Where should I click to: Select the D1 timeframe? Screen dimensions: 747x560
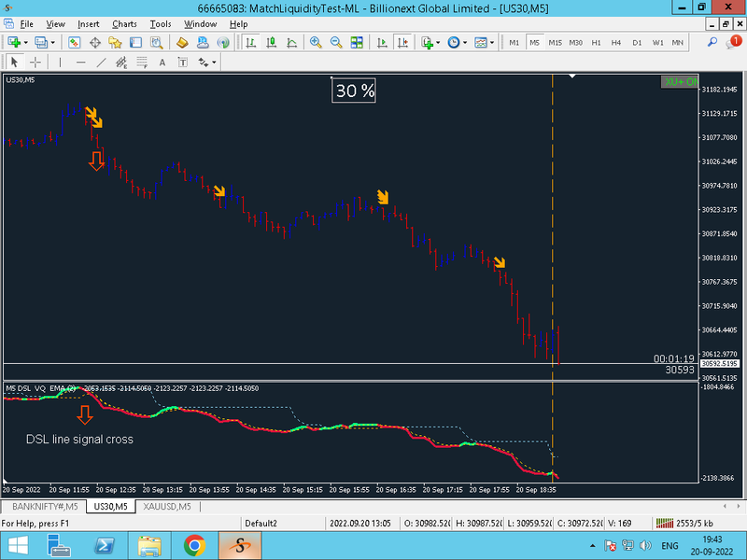(637, 42)
